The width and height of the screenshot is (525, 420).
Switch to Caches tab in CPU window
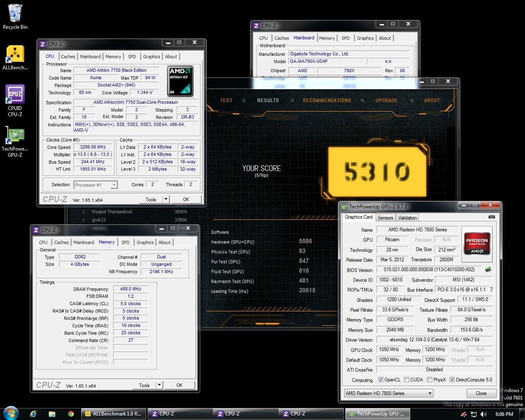click(x=68, y=57)
